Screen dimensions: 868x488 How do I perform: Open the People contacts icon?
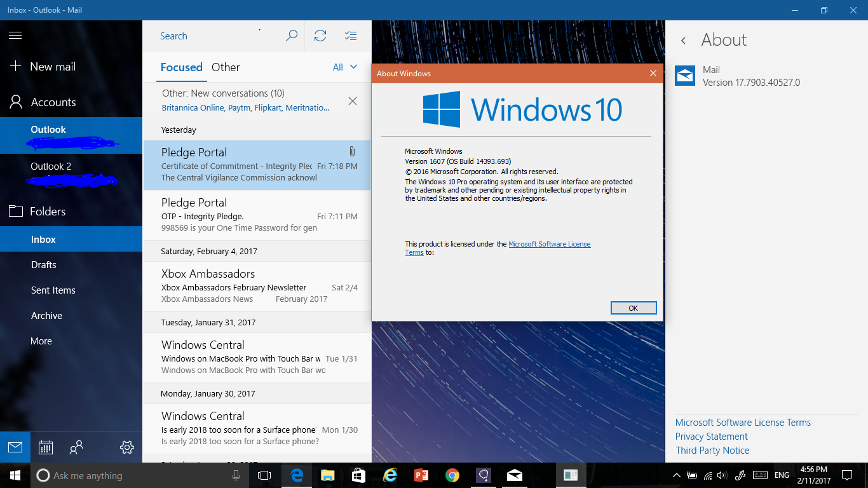pos(76,447)
